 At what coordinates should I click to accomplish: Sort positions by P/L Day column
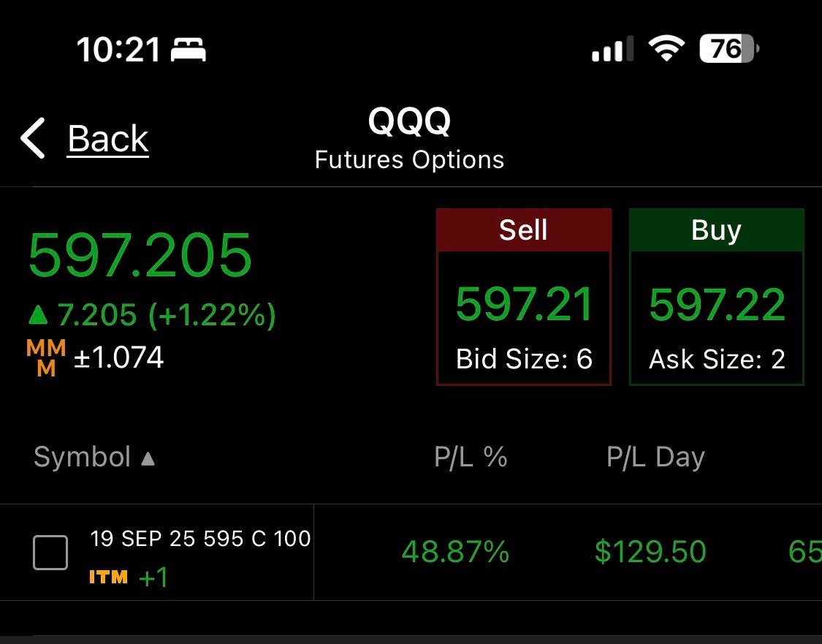[x=655, y=458]
